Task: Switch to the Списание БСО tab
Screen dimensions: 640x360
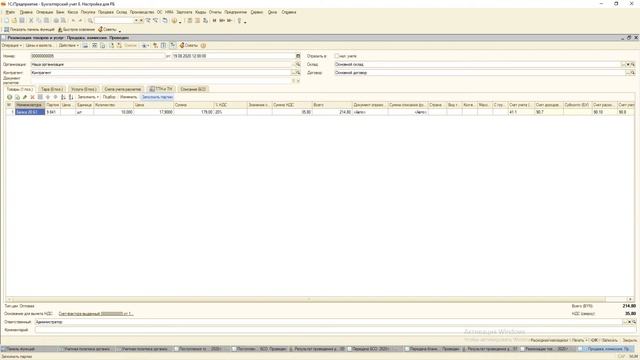Action: (193, 89)
